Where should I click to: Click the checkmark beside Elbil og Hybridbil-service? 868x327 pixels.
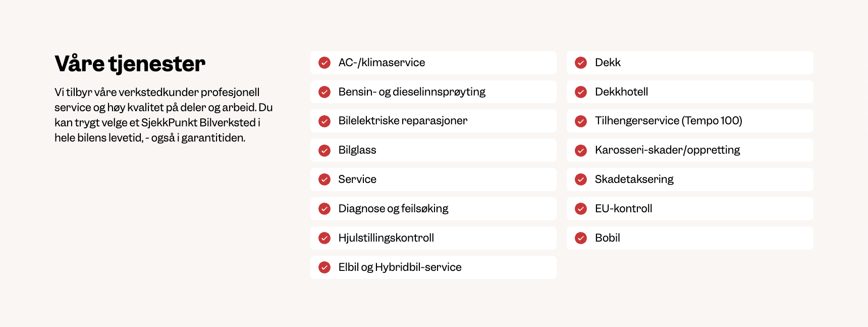coord(324,267)
